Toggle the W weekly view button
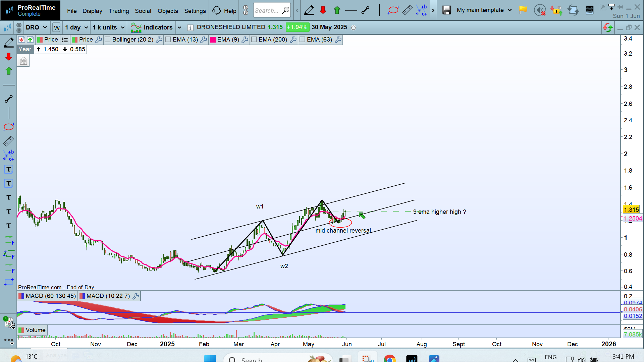 tap(57, 27)
